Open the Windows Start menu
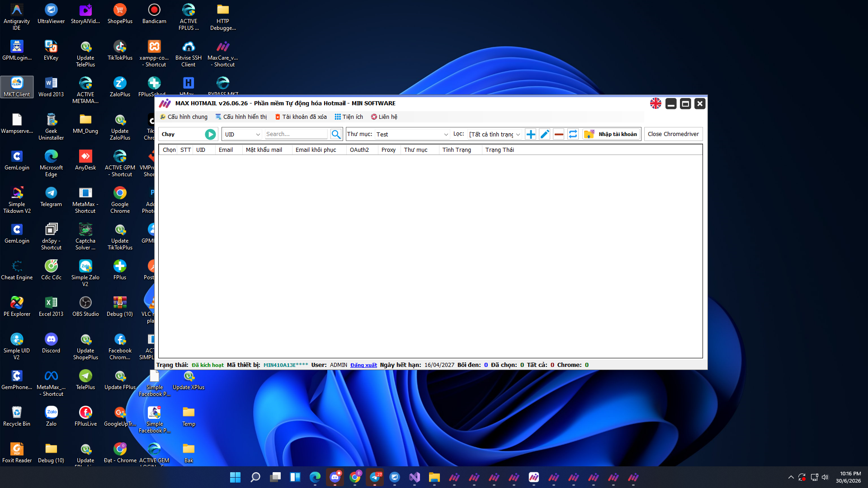Viewport: 868px width, 488px height. (236, 477)
